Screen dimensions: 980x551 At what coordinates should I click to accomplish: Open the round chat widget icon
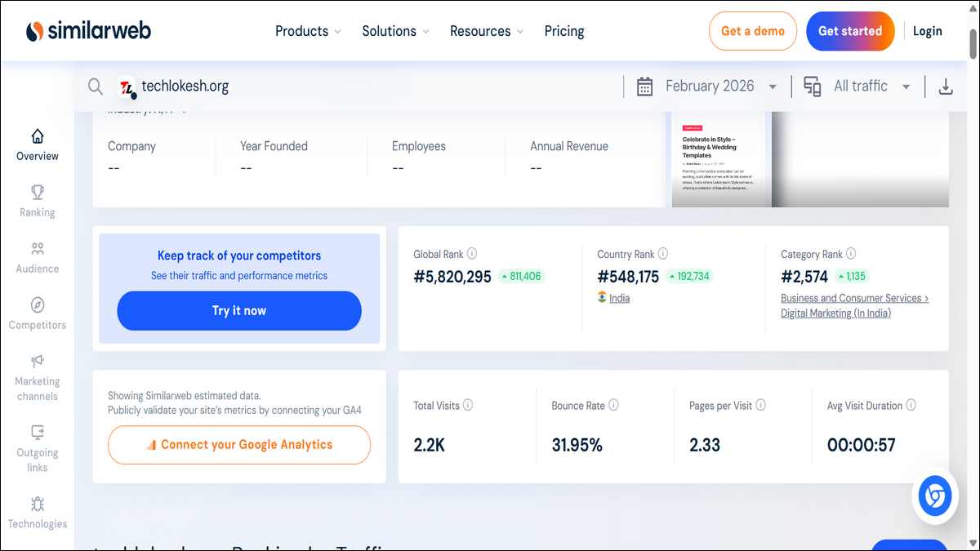[935, 496]
